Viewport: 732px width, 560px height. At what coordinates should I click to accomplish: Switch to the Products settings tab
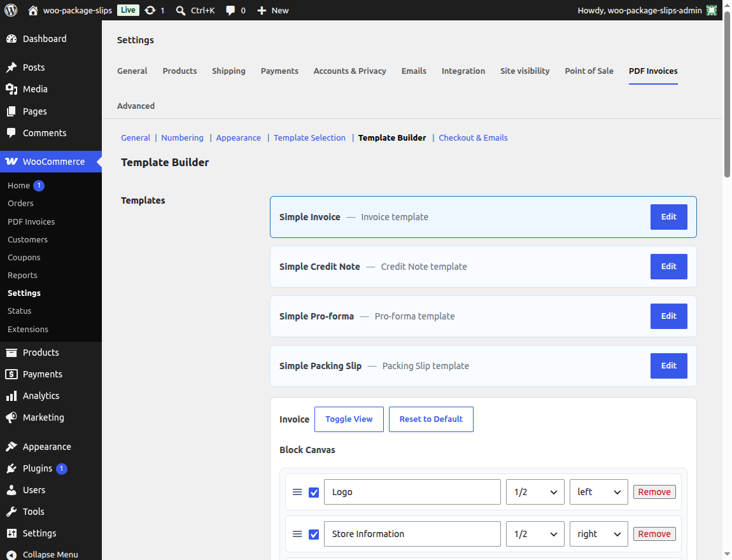179,71
